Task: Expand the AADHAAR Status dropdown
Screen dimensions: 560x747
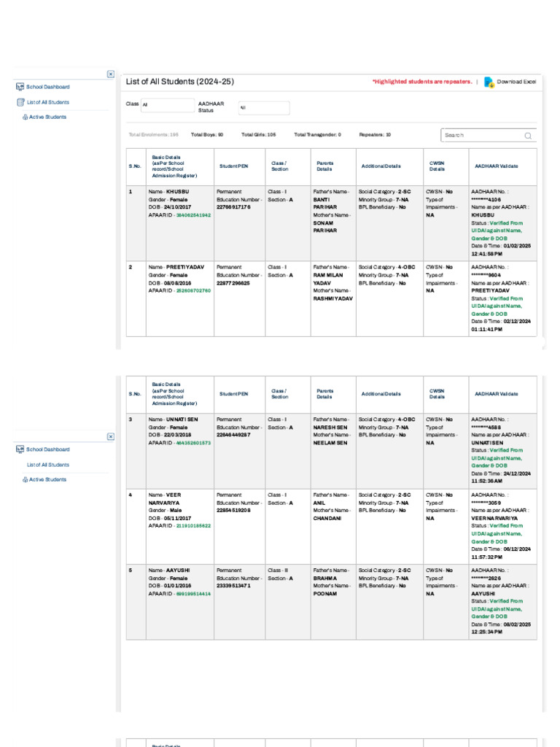Action: (263, 108)
